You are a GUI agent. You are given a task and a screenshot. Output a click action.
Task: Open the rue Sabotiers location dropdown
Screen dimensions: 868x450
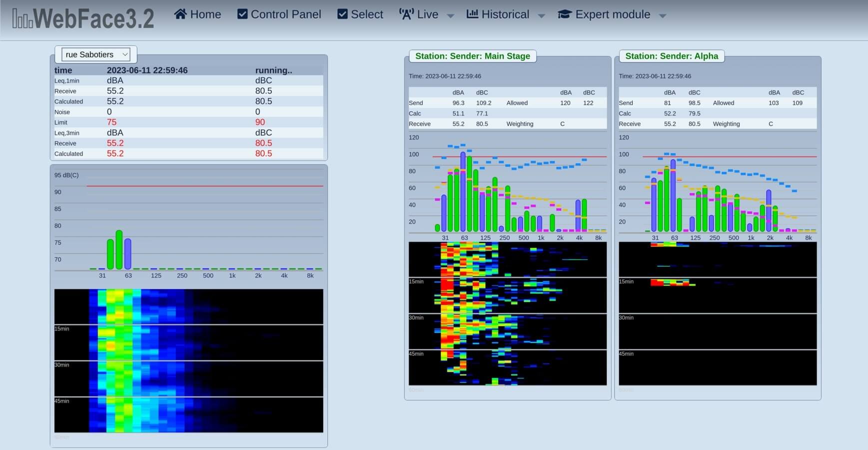point(96,54)
